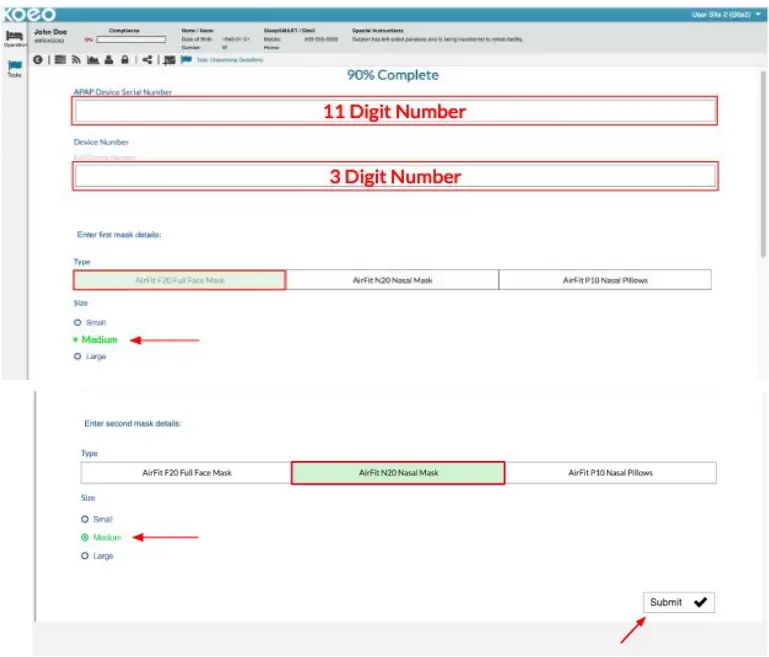The image size is (769, 657).
Task: Select AirFit P10 Nasal Pillows for second mask
Action: (x=611, y=473)
